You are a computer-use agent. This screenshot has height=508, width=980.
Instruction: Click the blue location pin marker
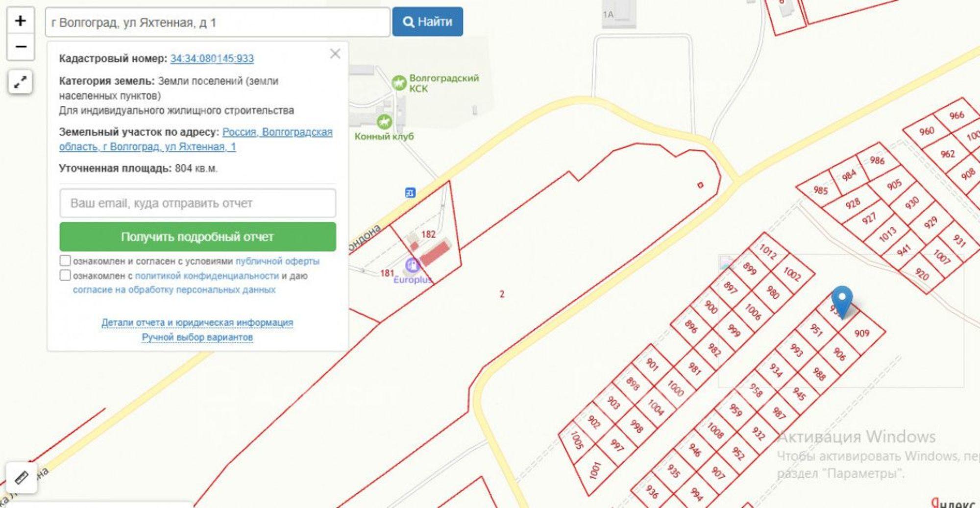842,302
